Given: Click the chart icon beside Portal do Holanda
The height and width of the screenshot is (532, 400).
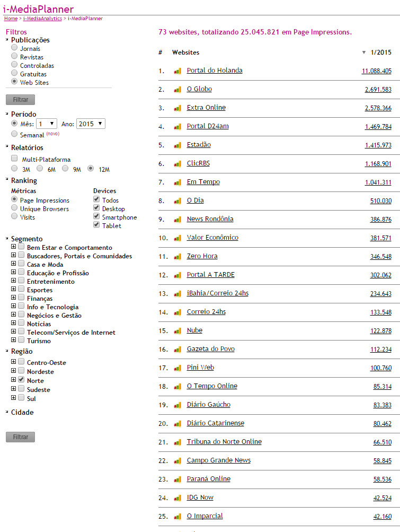Looking at the screenshot, I should point(177,71).
